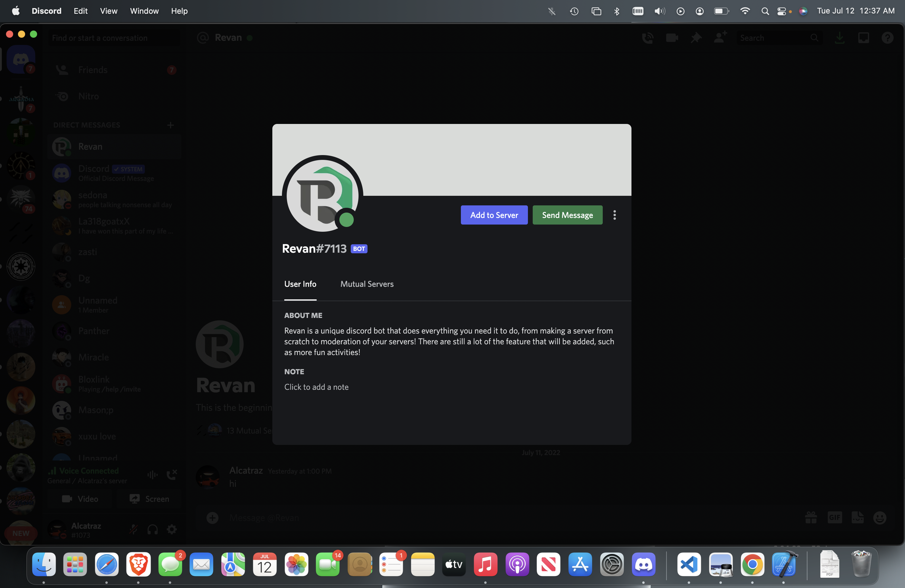Click the Discord home icon in the server list

pyautogui.click(x=21, y=59)
